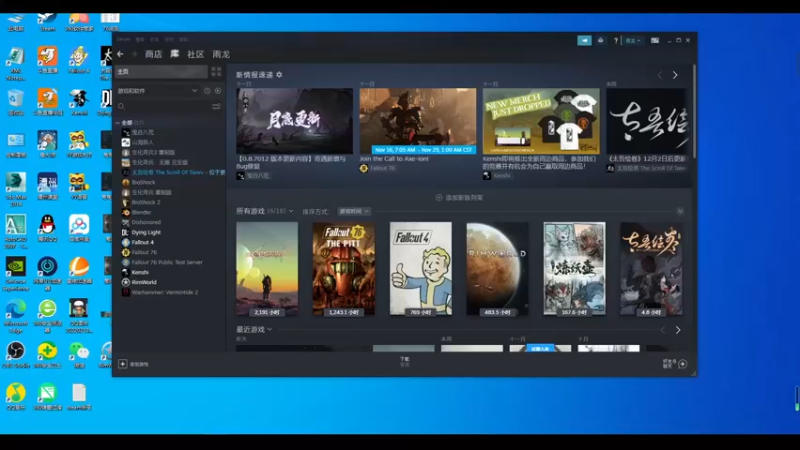Switch to the 库 library tab

(174, 54)
